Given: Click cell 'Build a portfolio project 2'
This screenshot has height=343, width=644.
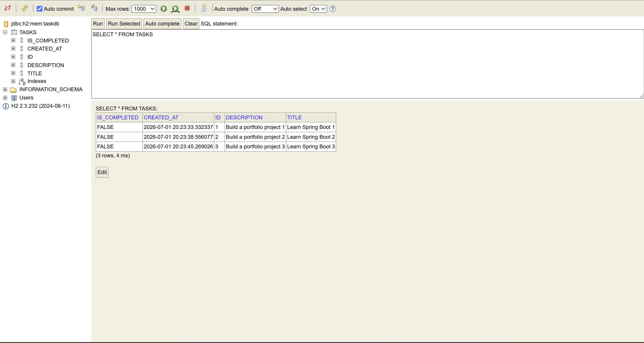Looking at the screenshot, I should click(255, 137).
